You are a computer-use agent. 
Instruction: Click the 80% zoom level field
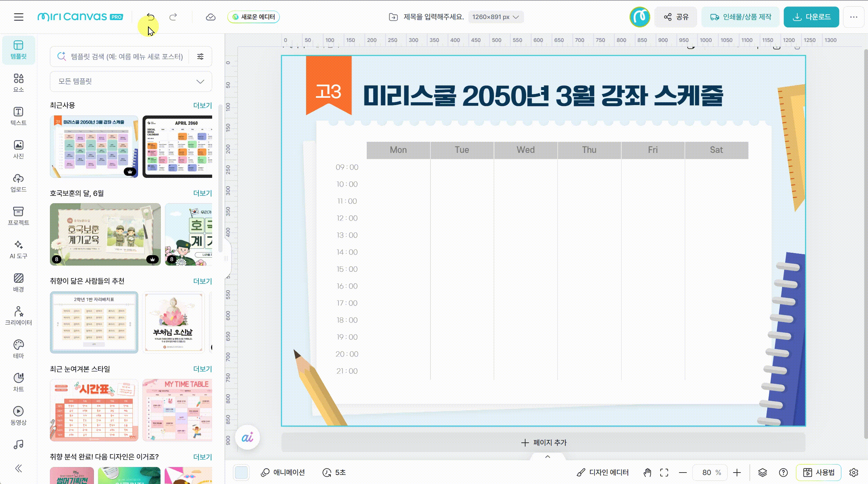coord(711,473)
